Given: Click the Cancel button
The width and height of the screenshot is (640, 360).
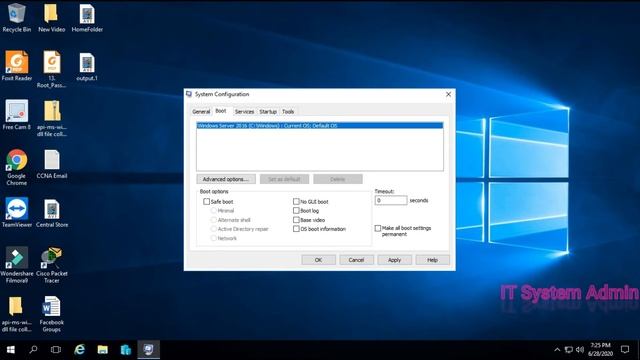Looking at the screenshot, I should [356, 260].
